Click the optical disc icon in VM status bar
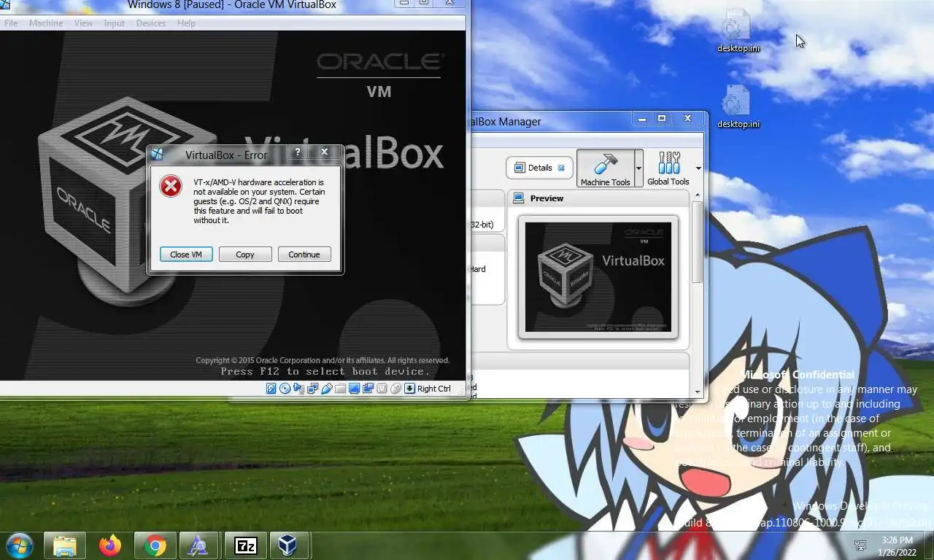The height and width of the screenshot is (560, 934). tap(285, 389)
